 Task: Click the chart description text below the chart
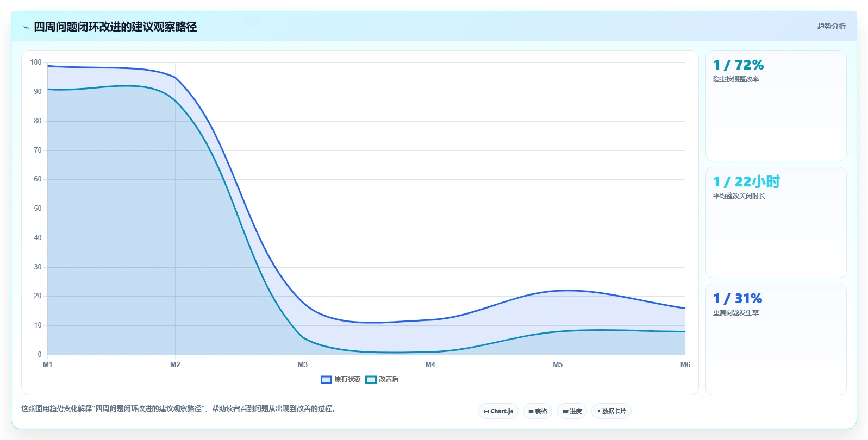(179, 408)
